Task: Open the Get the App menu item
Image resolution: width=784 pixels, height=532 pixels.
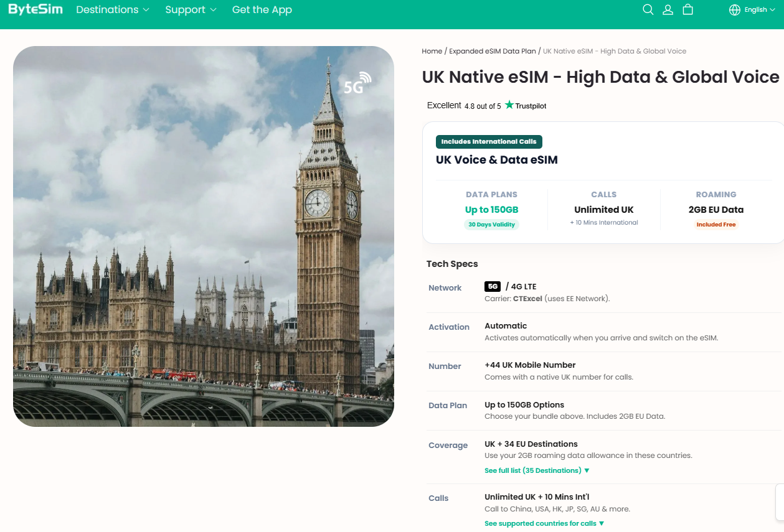Action: [x=262, y=9]
